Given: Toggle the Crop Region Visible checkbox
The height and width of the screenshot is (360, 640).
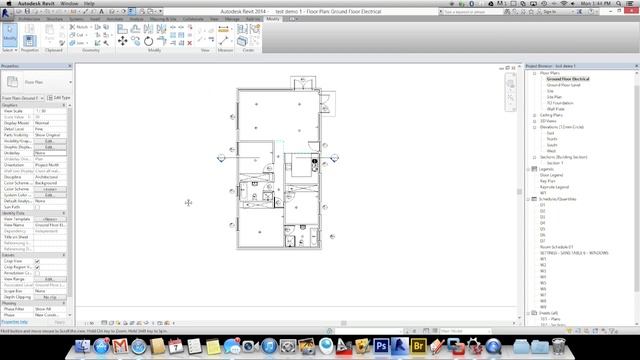Looking at the screenshot, I should (x=37, y=267).
